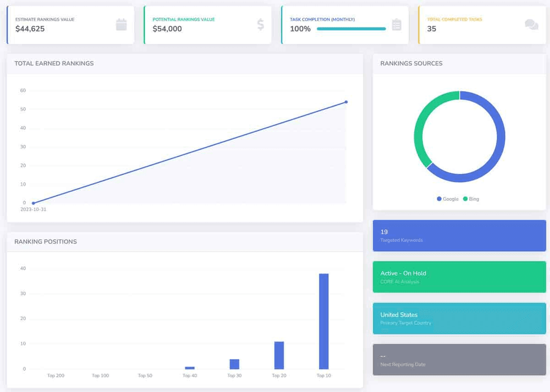Click the Rankings Sources panel header
Screen dimensions: 550x392
(x=411, y=63)
